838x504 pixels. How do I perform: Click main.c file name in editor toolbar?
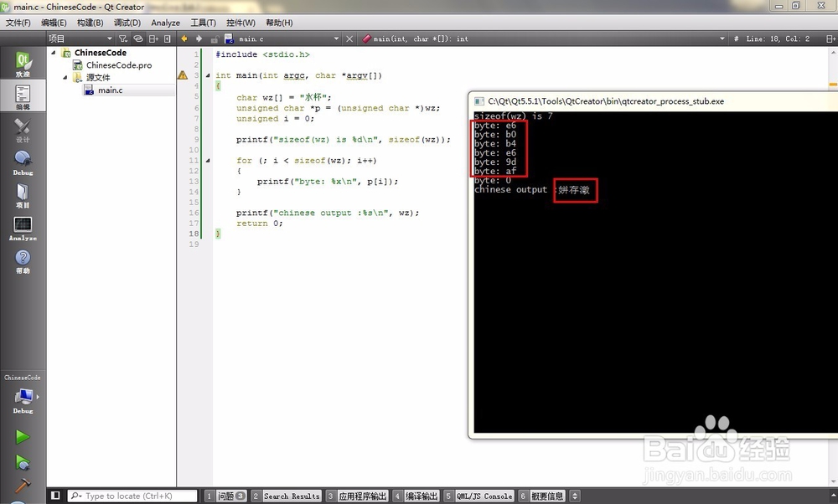pos(251,39)
